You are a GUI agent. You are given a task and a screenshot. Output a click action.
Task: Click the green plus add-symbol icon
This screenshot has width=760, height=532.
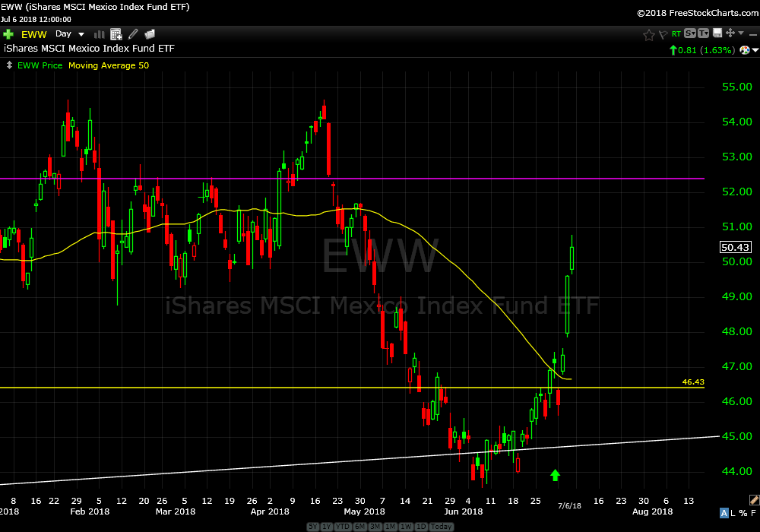[8, 34]
